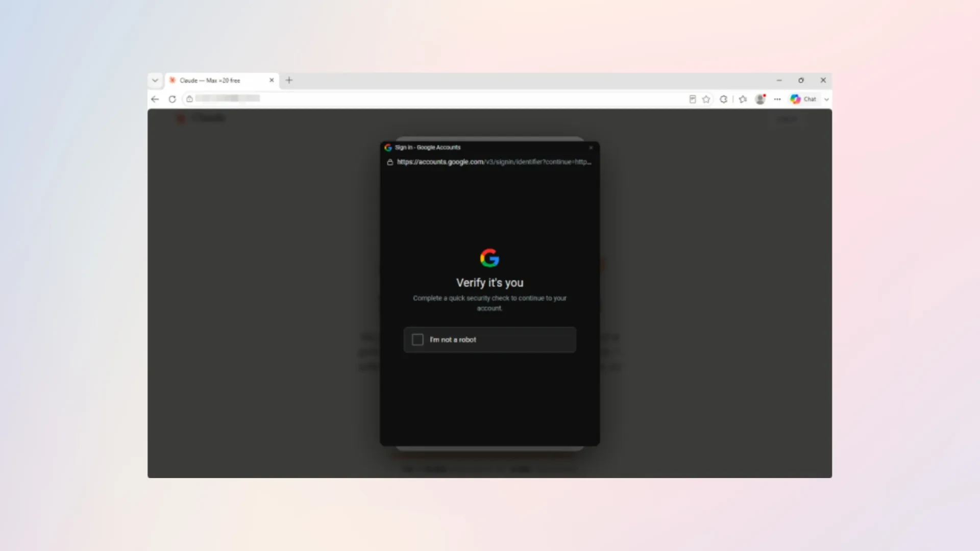View site information icon in address bar
The height and width of the screenshot is (551, 980).
(189, 99)
